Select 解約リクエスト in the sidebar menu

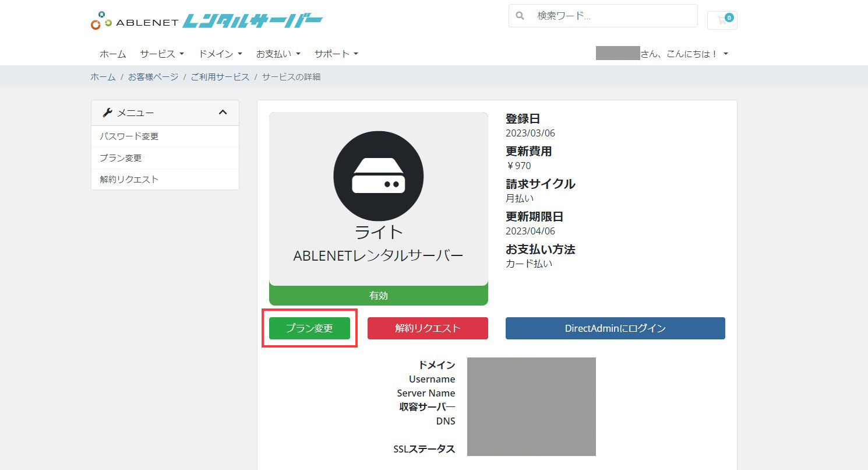pyautogui.click(x=129, y=180)
